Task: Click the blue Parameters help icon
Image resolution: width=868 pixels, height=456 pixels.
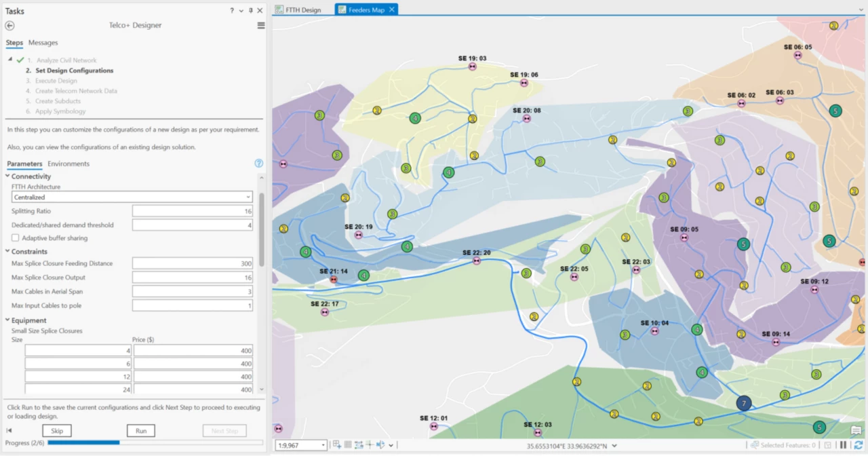Action: pos(258,164)
